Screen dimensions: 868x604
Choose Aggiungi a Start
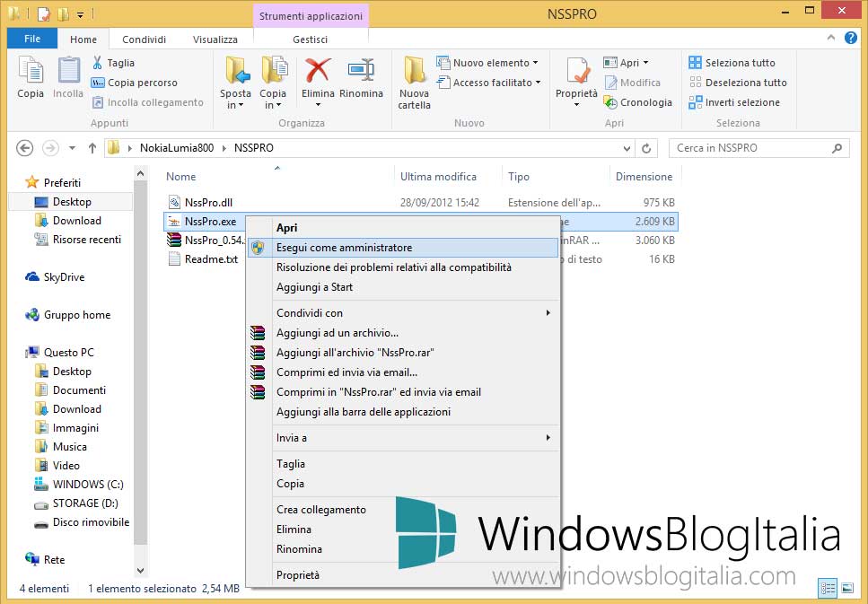click(403, 287)
